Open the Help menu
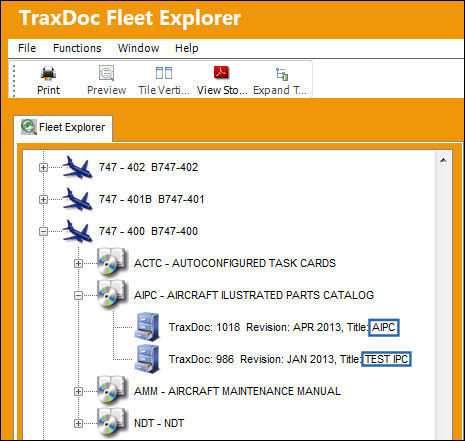 tap(187, 48)
